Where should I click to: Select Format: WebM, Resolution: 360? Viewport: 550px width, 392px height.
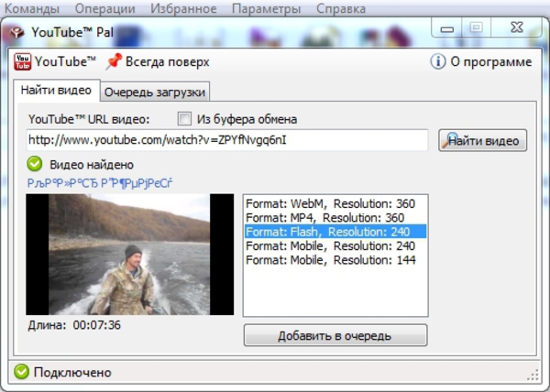click(x=335, y=203)
